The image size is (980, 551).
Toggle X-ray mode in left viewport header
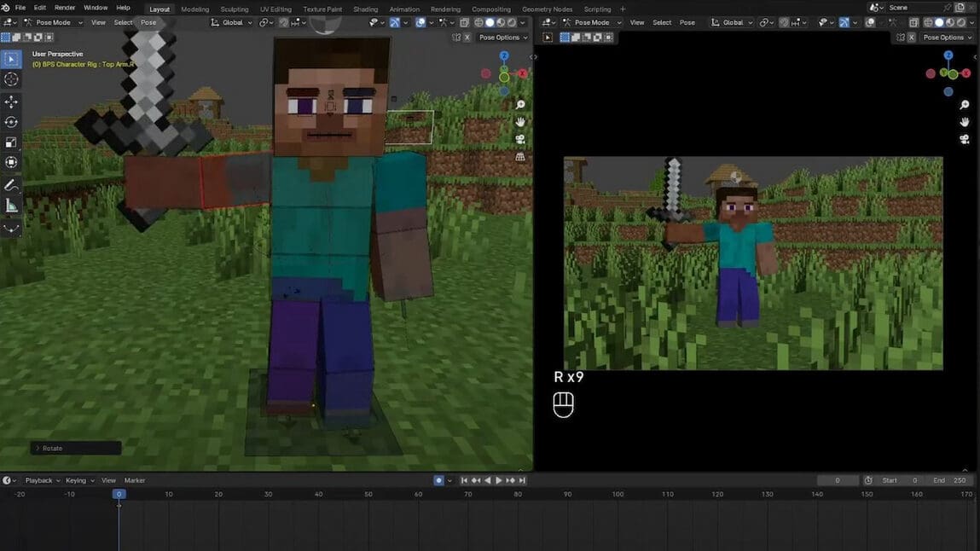pyautogui.click(x=464, y=22)
